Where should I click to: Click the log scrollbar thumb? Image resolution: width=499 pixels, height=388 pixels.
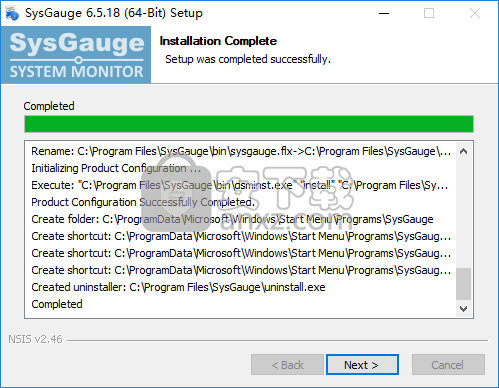(x=463, y=284)
